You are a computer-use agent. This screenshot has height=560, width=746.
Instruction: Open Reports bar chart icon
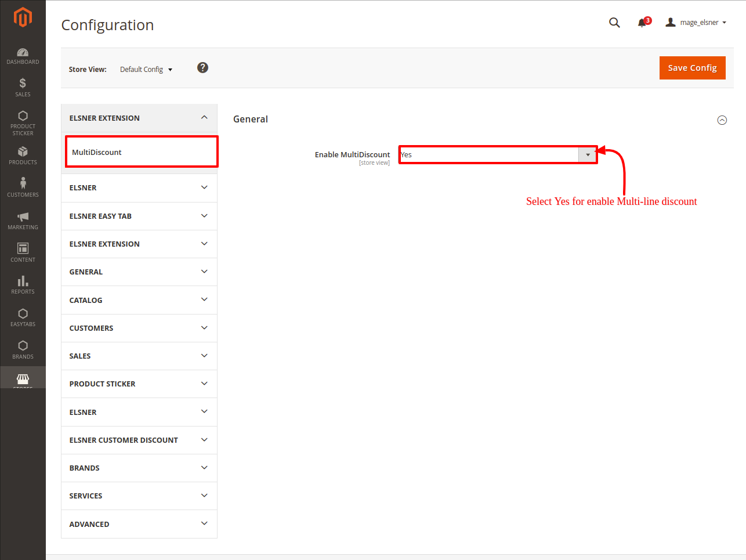coord(23,284)
